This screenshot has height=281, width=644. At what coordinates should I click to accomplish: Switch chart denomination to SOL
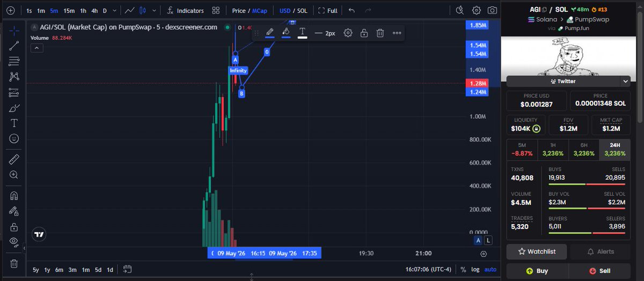(303, 11)
